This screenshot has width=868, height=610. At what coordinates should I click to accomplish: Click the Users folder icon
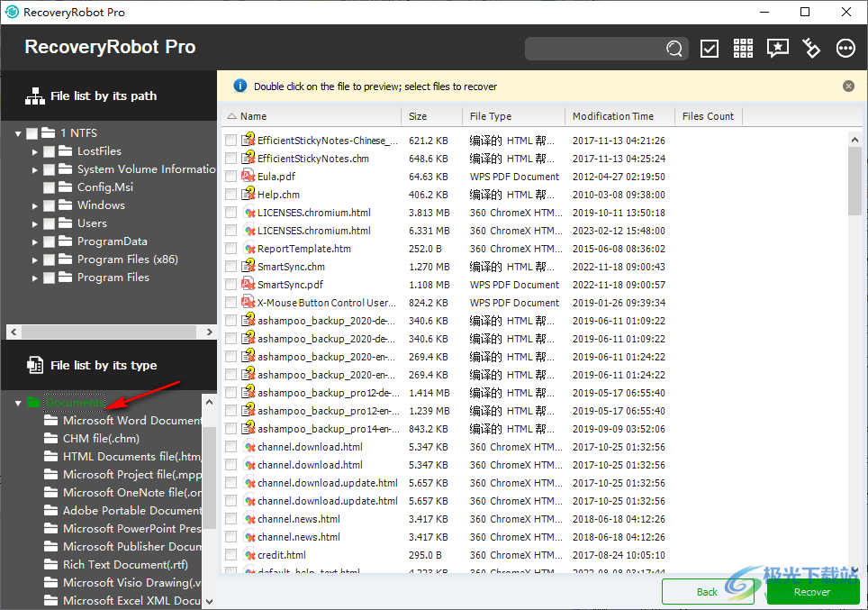pyautogui.click(x=66, y=223)
